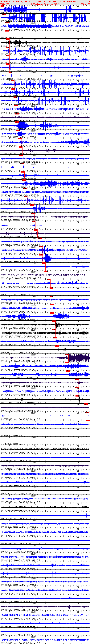Image resolution: width=90 pixels, height=644 pixels.
Task: Select the UW.TDH EHZ trace label
Action: pos(20,270)
